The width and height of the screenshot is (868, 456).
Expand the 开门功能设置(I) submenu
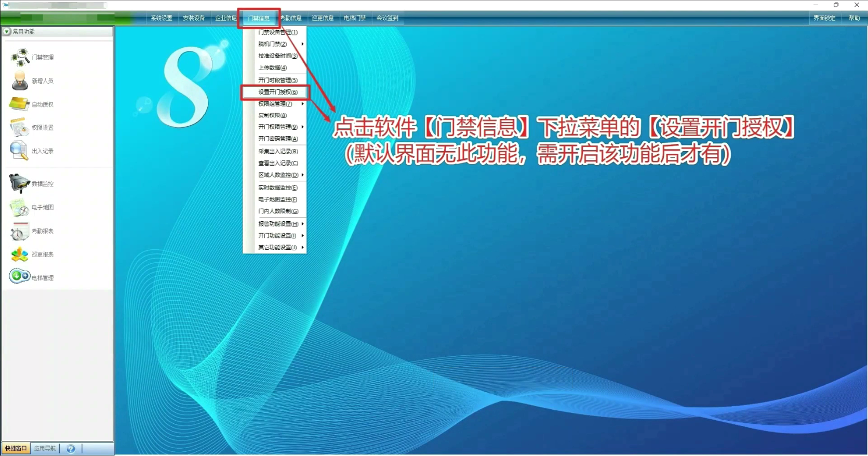[275, 236]
